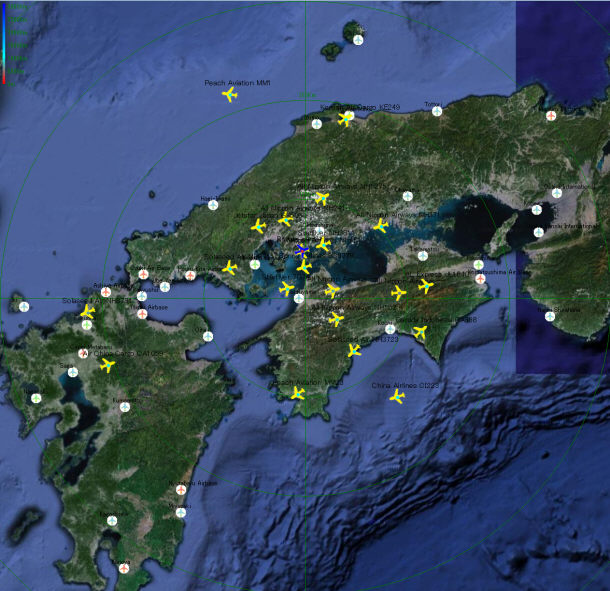
Task: Select the Oita airport marker
Action: (x=207, y=336)
